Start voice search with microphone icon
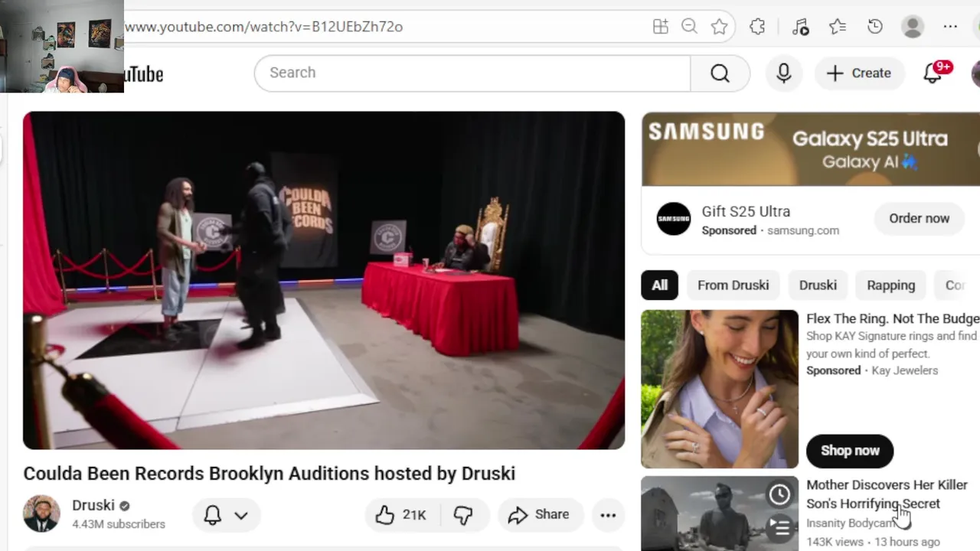Image resolution: width=980 pixels, height=551 pixels. 783,73
